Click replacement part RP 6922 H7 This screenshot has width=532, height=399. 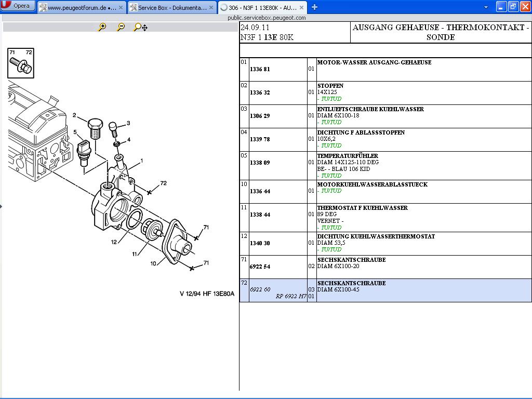pyautogui.click(x=291, y=296)
